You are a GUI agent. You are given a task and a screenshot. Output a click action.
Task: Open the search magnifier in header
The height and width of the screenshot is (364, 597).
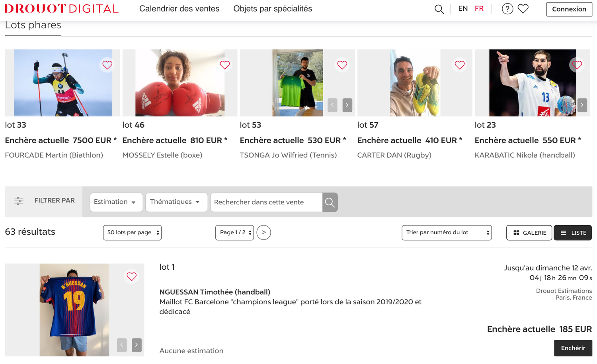click(439, 9)
